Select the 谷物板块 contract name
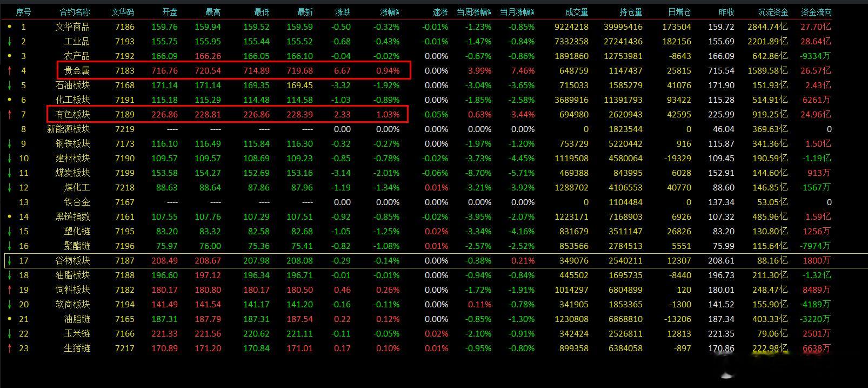The height and width of the screenshot is (388, 868). point(72,260)
